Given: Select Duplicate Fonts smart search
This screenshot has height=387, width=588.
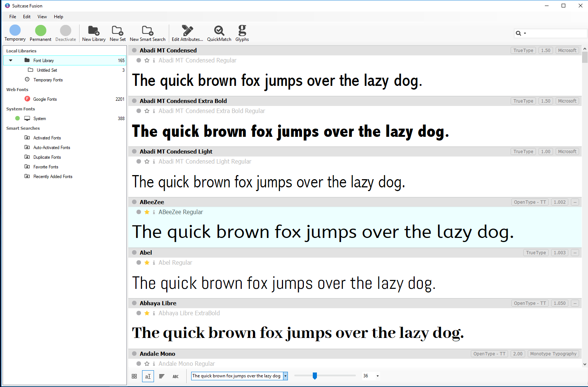Looking at the screenshot, I should pyautogui.click(x=47, y=157).
